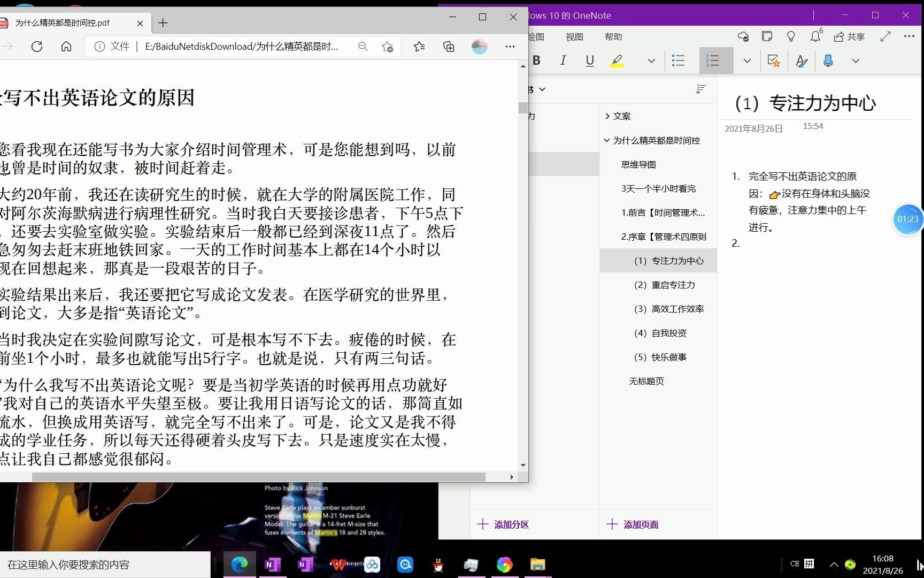Image resolution: width=924 pixels, height=578 pixels.
Task: Check OneNote sync status cloud icon
Action: pyautogui.click(x=743, y=36)
